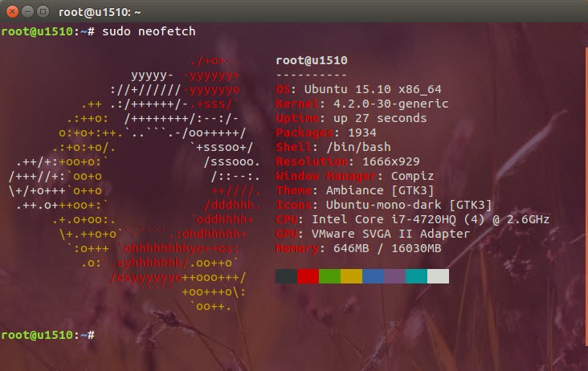
Task: Click the dark gray color block
Action: pyautogui.click(x=286, y=277)
